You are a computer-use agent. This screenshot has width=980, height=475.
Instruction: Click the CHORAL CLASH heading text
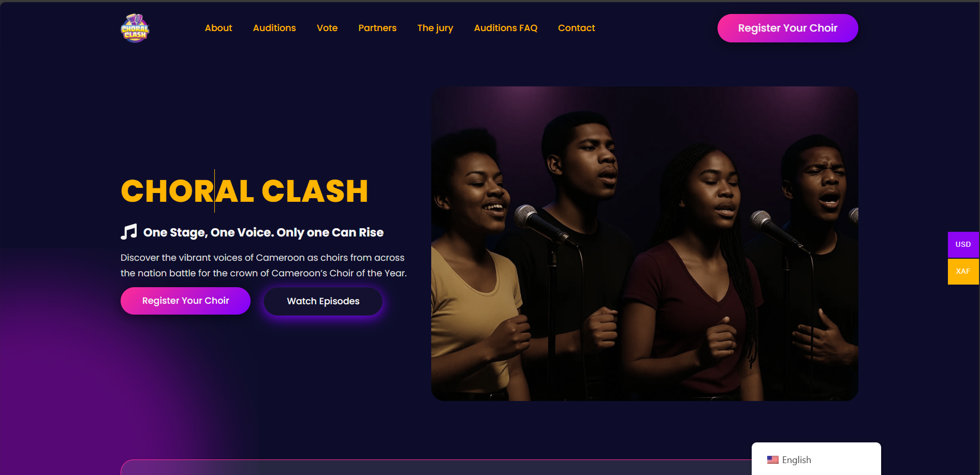point(244,191)
